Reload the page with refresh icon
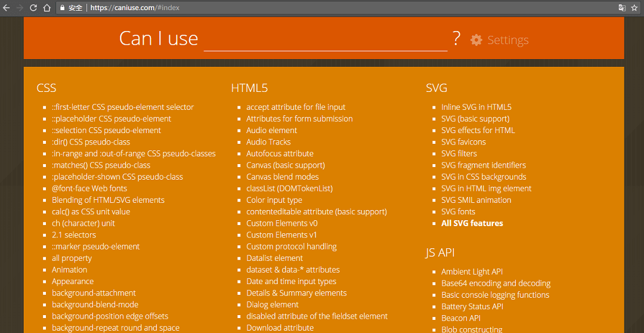 click(33, 8)
